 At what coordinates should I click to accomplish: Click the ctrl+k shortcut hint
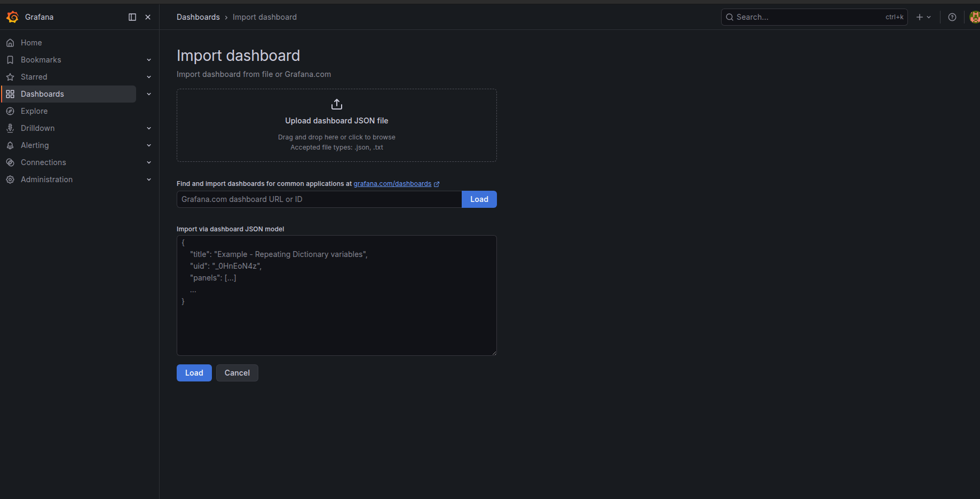895,17
